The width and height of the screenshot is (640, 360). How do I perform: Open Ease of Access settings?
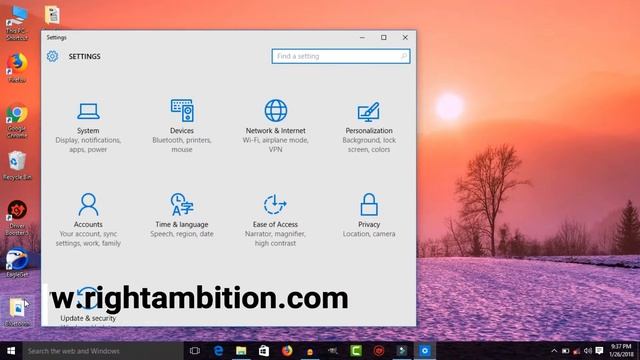pos(276,220)
